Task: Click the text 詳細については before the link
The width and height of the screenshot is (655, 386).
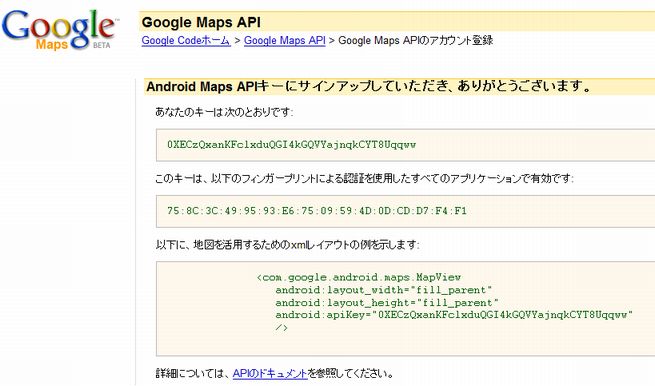Action: click(x=193, y=373)
